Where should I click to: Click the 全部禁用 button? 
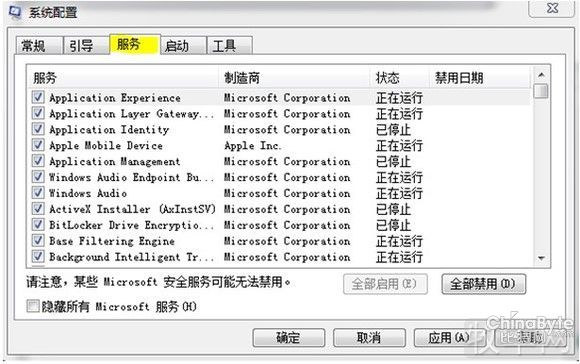click(x=483, y=284)
